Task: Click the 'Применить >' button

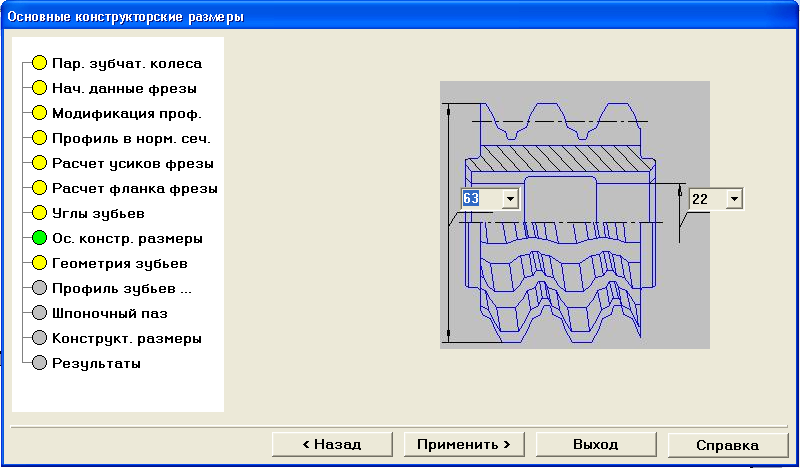Action: 464,445
